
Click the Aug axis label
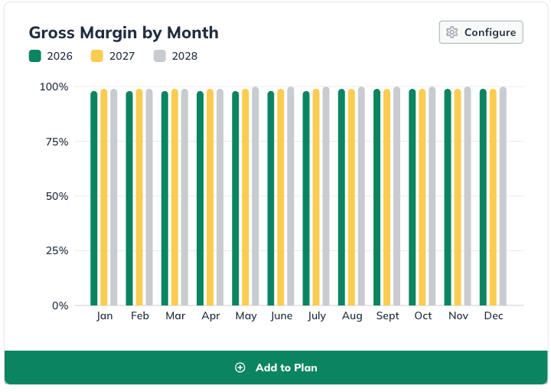(352, 315)
